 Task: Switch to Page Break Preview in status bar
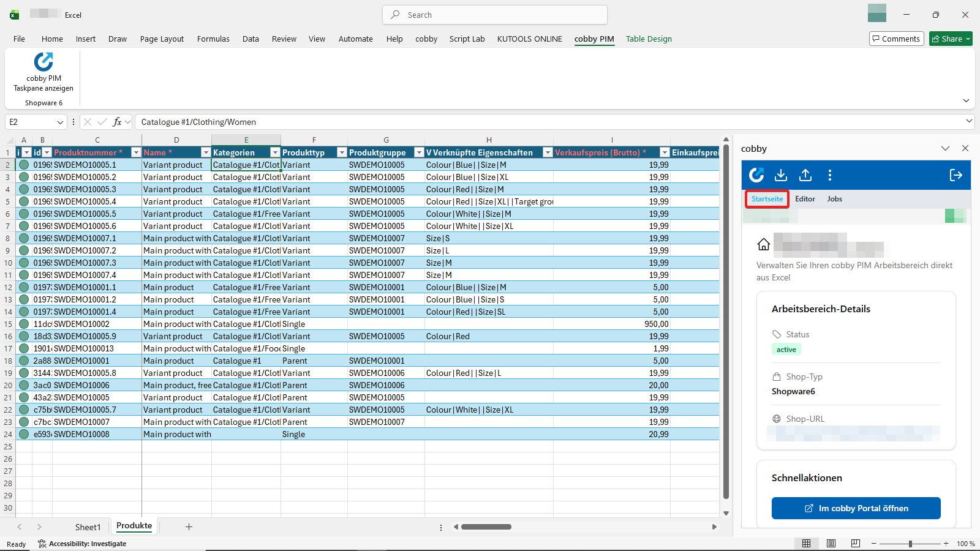point(855,543)
